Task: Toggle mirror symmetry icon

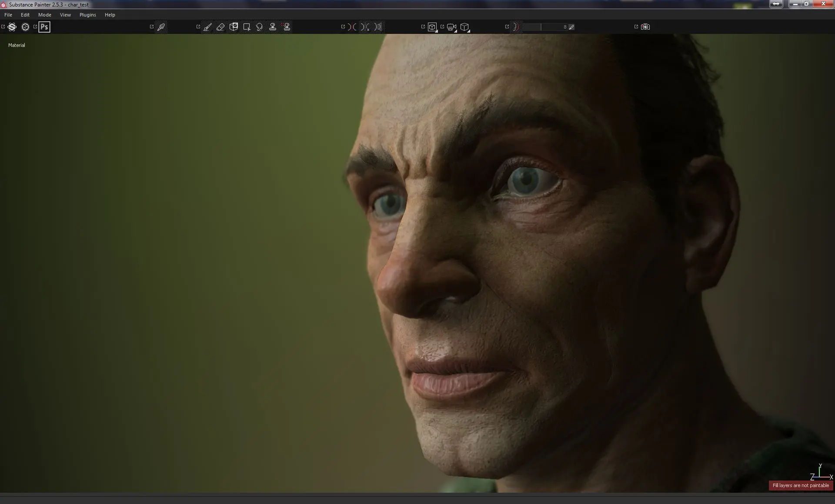Action: pos(352,27)
